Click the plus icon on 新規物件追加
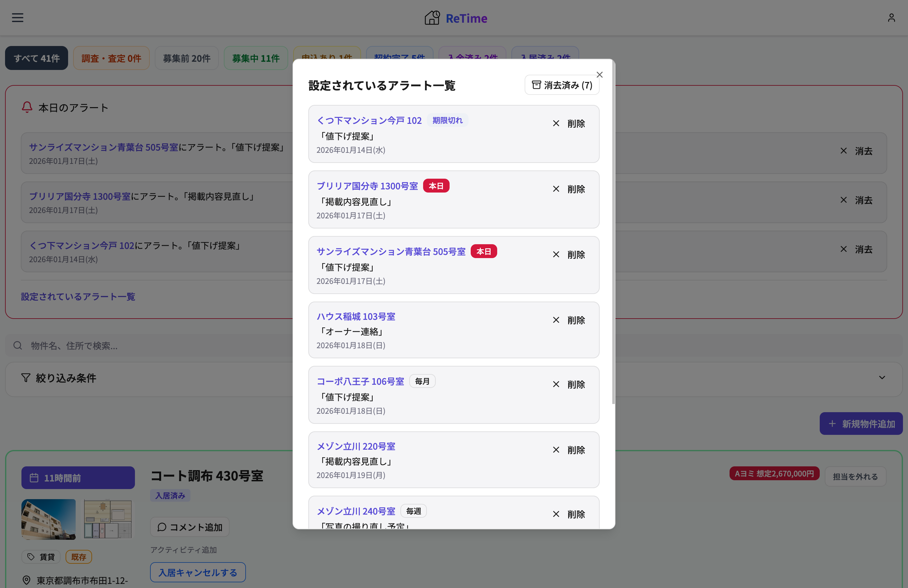The width and height of the screenshot is (908, 588). click(832, 424)
